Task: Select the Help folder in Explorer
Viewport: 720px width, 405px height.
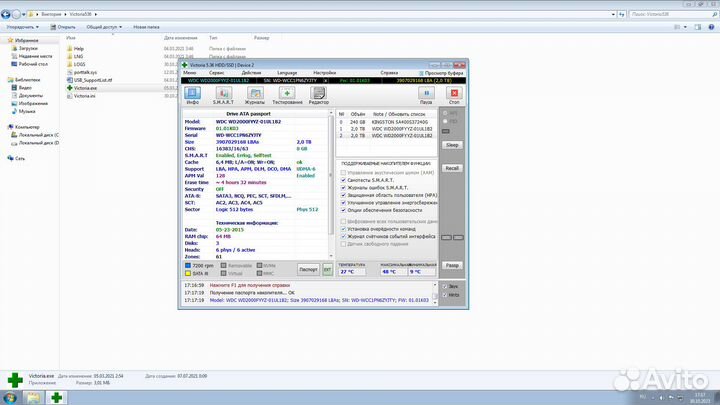Action: pos(75,49)
